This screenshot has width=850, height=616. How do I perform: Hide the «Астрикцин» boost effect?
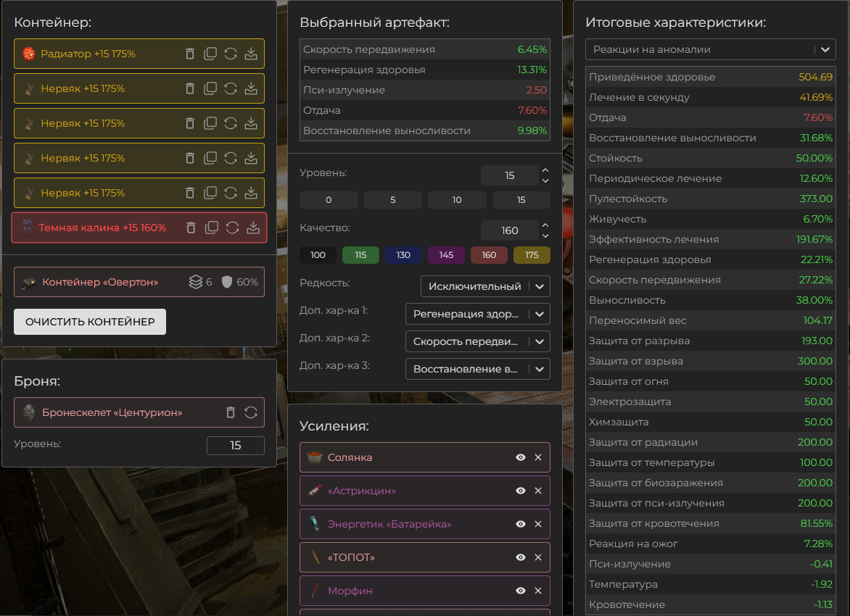click(x=521, y=491)
